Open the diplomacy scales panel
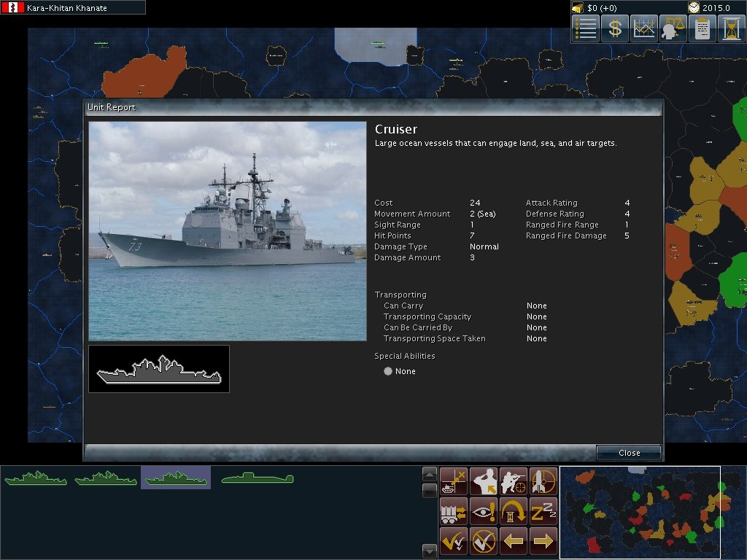Screen dimensions: 747x560 (673, 29)
